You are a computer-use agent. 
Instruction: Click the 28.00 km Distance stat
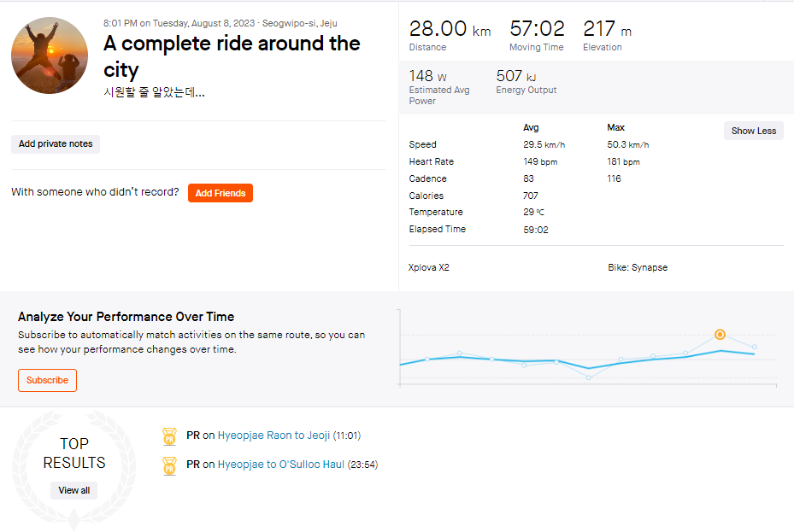(x=450, y=35)
